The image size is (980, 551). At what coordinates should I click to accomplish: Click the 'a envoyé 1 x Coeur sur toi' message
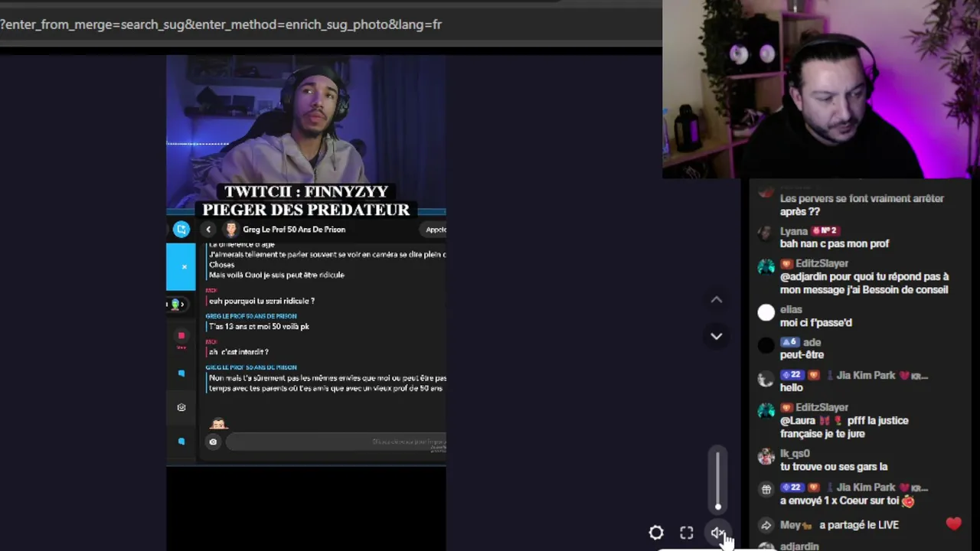pos(847,501)
